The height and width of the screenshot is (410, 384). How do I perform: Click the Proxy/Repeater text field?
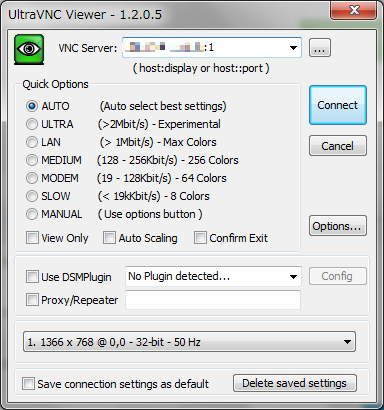(x=213, y=300)
